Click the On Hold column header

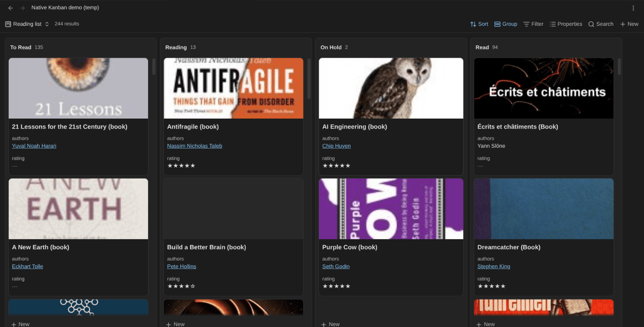tap(331, 47)
